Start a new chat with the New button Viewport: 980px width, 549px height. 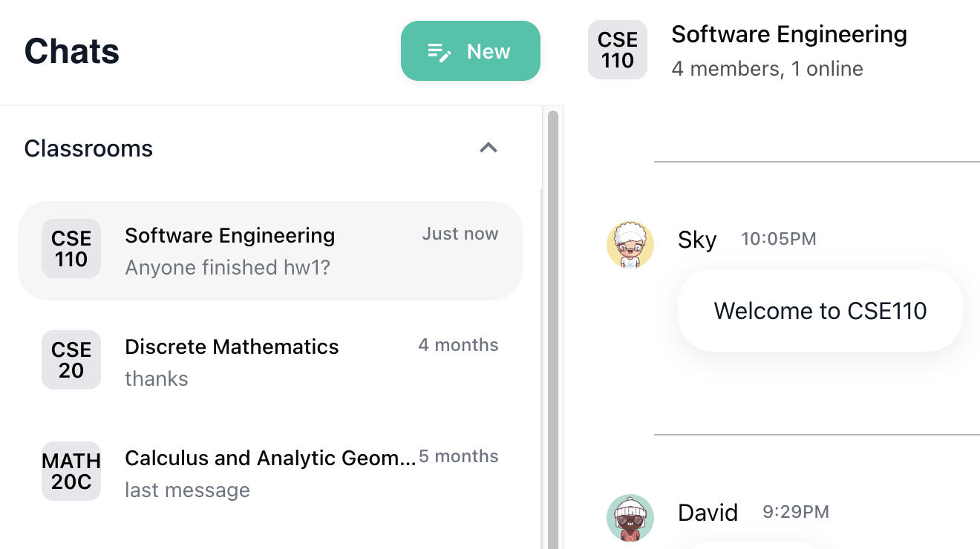(x=471, y=50)
